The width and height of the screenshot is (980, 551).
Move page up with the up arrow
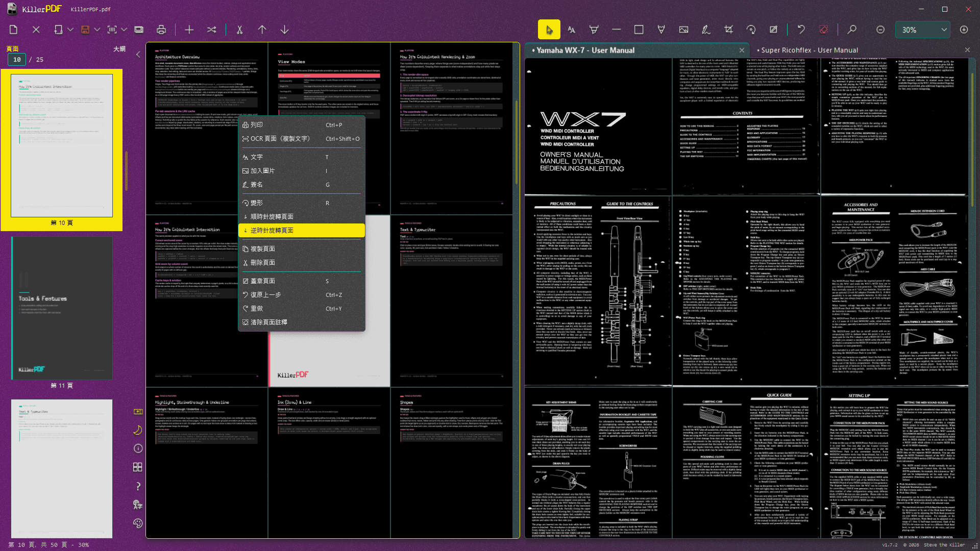[x=262, y=30]
